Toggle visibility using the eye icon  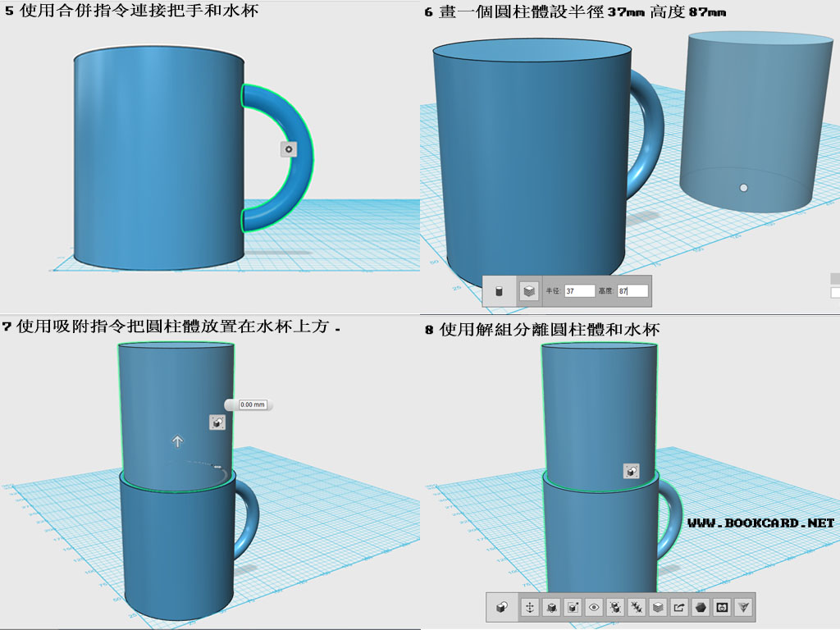tap(593, 607)
